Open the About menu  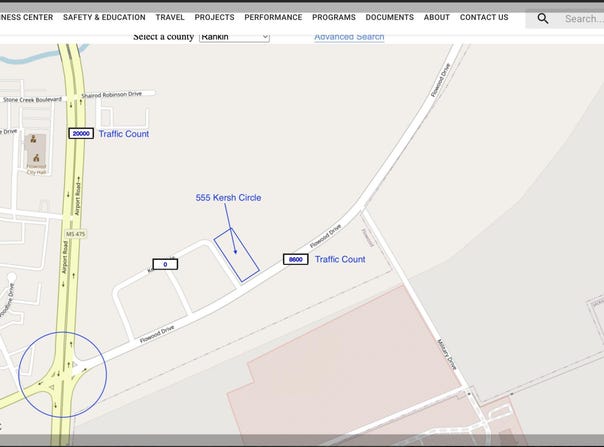tap(437, 17)
